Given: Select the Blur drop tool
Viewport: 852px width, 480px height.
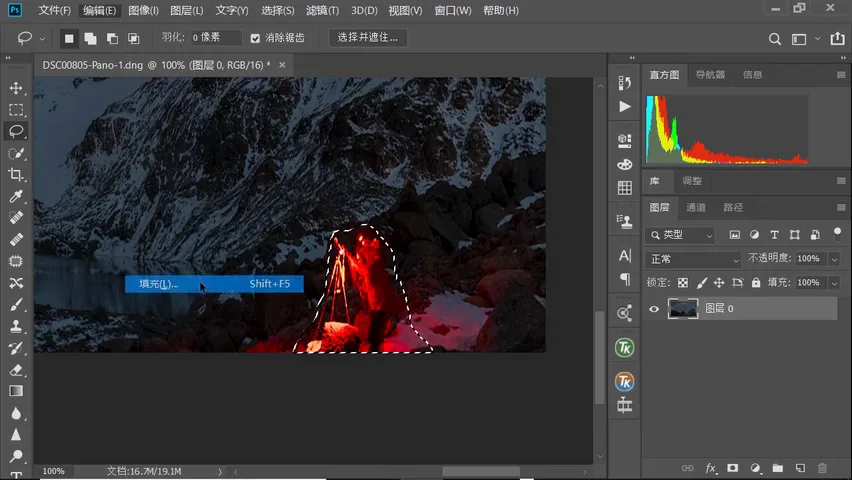Looking at the screenshot, I should coord(16,413).
